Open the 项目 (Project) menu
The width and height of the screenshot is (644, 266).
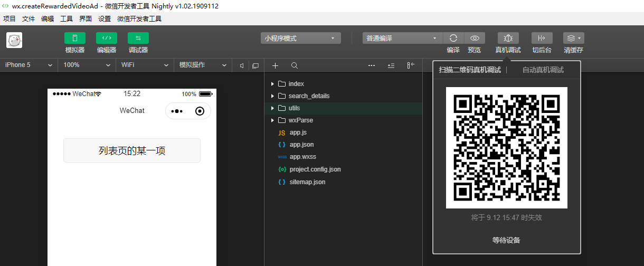[10, 18]
